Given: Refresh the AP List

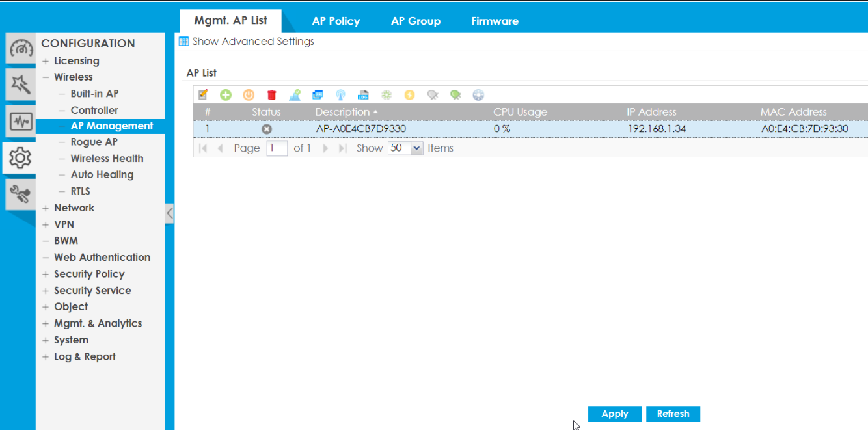Looking at the screenshot, I should click(673, 414).
